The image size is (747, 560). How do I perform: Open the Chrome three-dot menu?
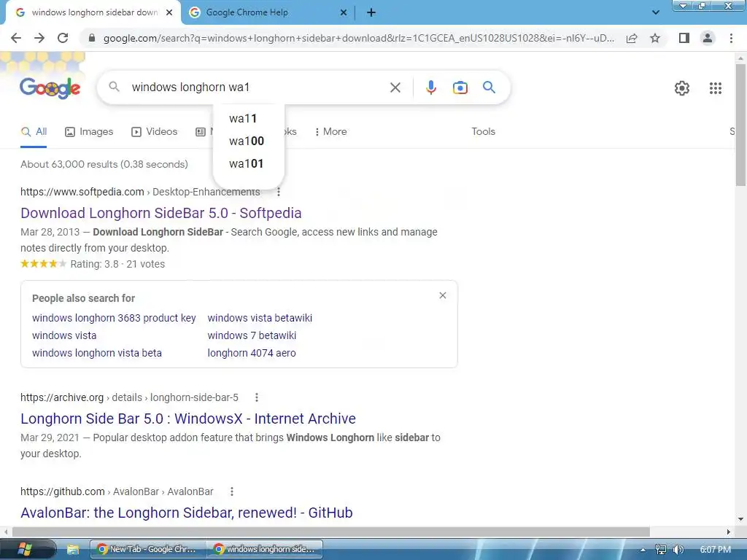[731, 38]
